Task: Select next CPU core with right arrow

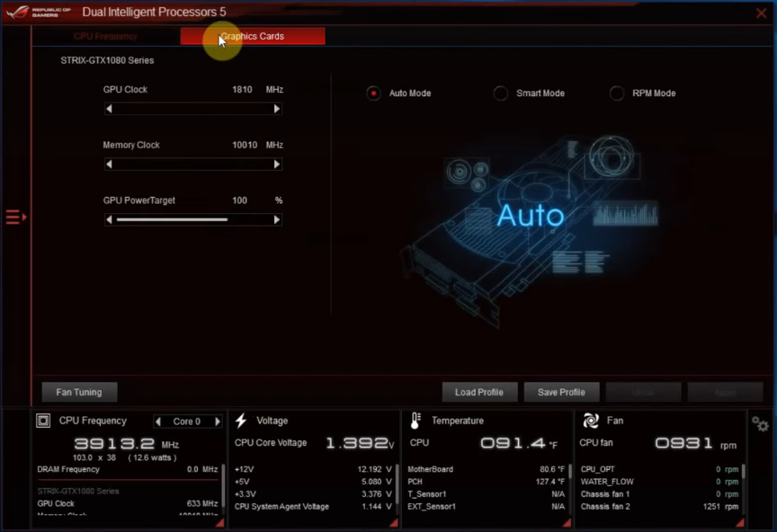Action: pyautogui.click(x=218, y=421)
